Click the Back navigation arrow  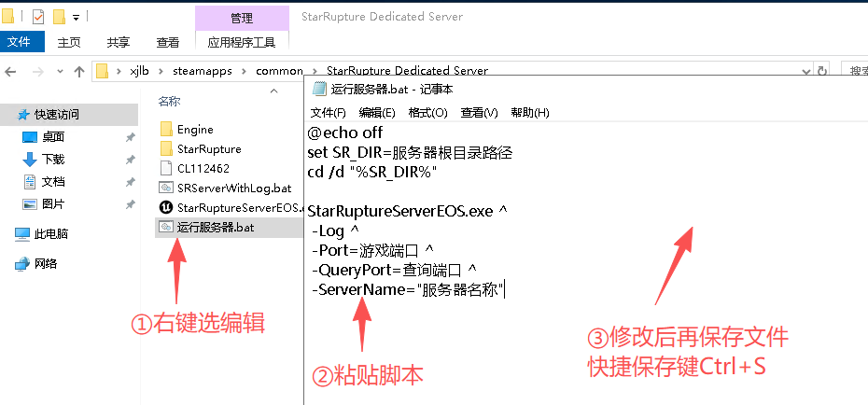pos(13,72)
